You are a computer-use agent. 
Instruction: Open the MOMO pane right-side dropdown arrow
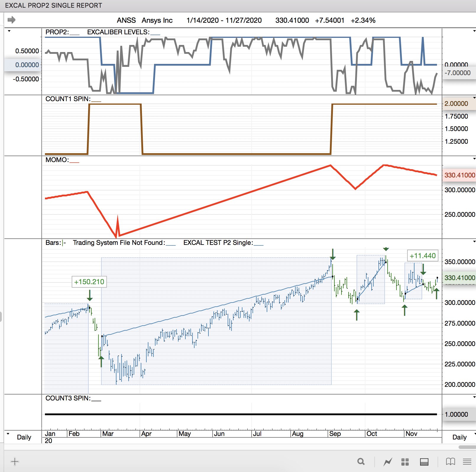(474, 159)
